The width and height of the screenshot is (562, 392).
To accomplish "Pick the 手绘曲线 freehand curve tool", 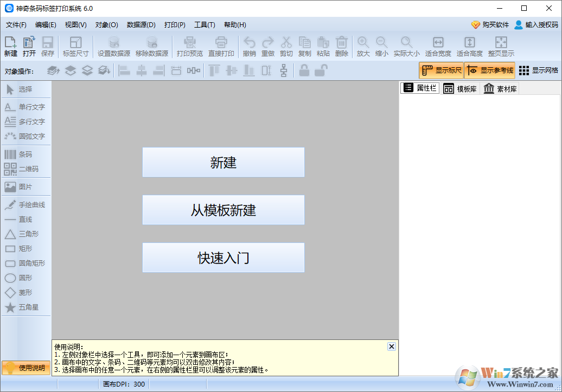I will click(x=25, y=204).
